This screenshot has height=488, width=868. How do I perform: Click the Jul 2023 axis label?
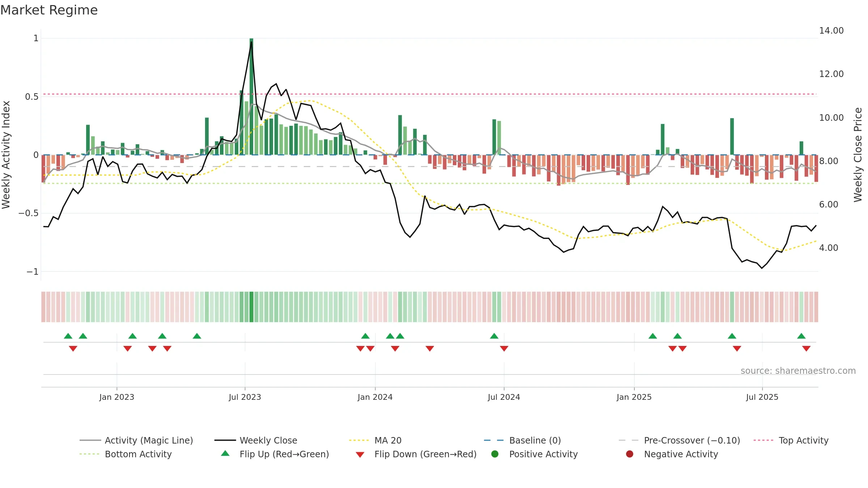245,397
